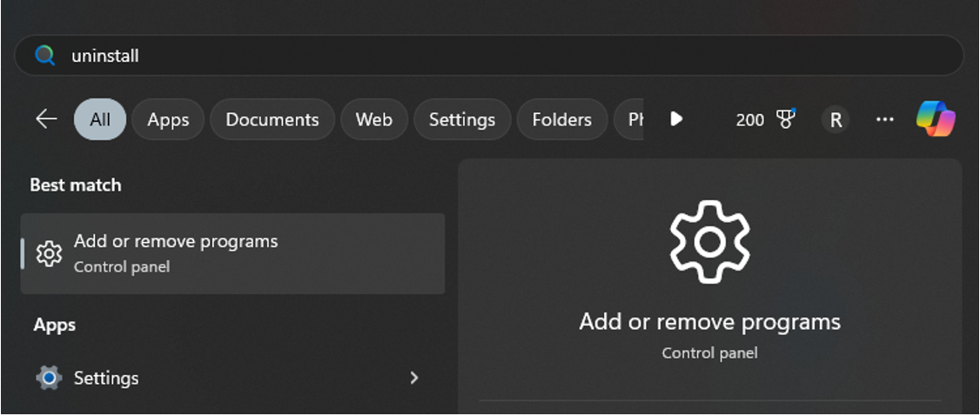Switch to the Folders filter tab

(562, 119)
